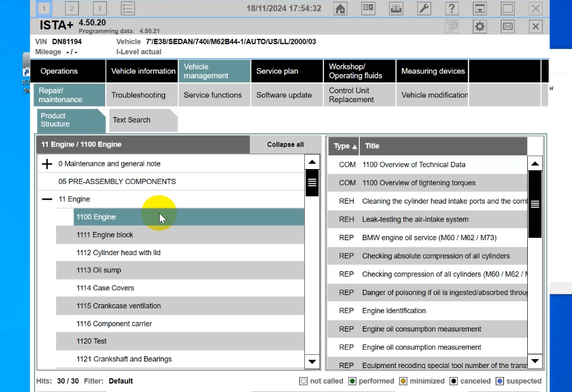Open the 'Engine identification' document
This screenshot has height=392, width=572.
[427, 311]
